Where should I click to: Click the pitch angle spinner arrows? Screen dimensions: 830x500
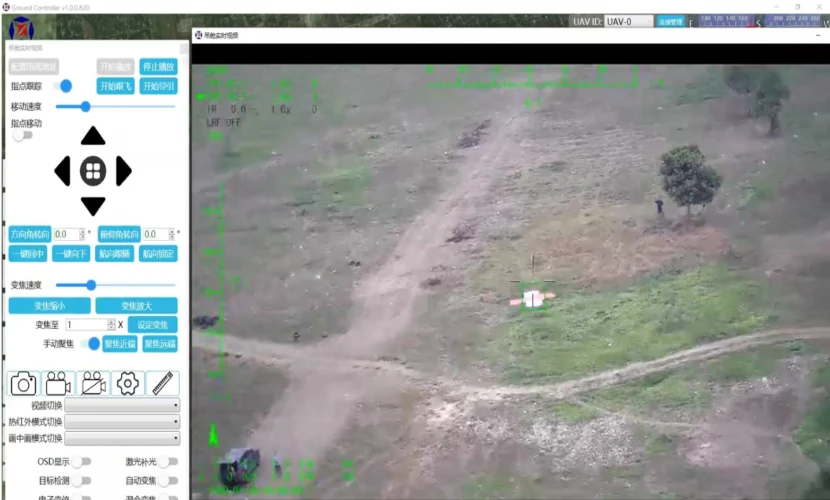pyautogui.click(x=172, y=234)
